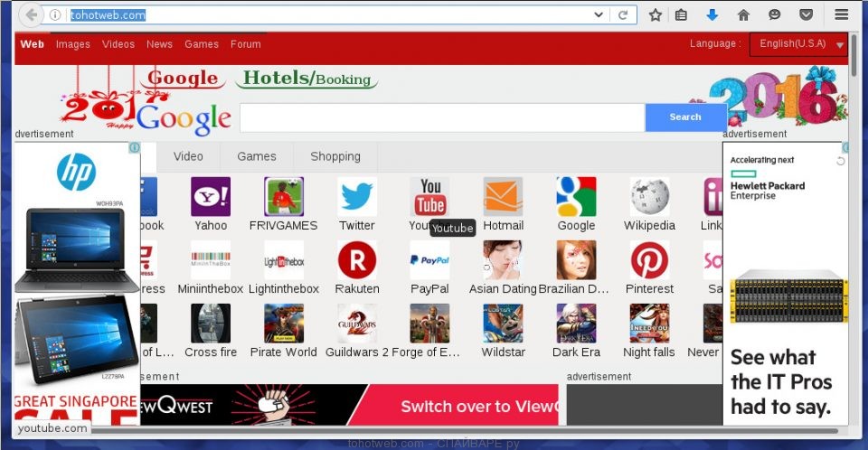Reload the page with the refresh icon
Viewport: 868px width, 450px height.
click(623, 15)
